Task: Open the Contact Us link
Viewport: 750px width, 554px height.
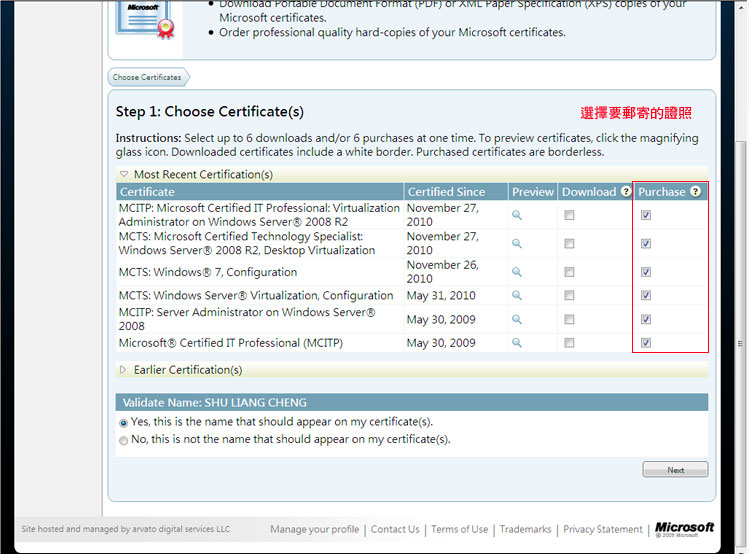Action: pyautogui.click(x=395, y=529)
